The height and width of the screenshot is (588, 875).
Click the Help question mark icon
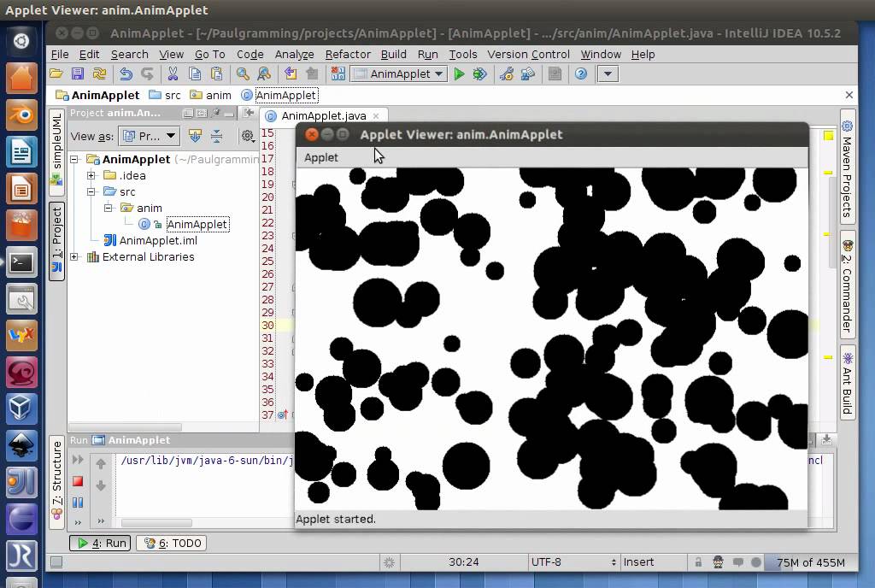click(x=581, y=73)
